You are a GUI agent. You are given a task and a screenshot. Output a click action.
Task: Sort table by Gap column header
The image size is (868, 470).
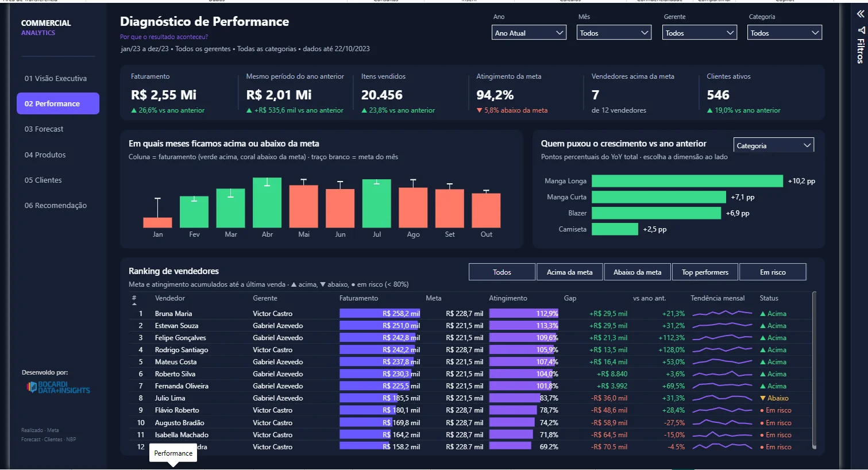pyautogui.click(x=570, y=298)
